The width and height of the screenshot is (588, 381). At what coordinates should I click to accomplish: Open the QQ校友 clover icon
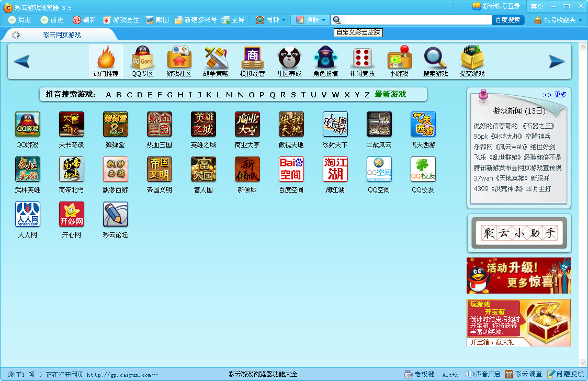pyautogui.click(x=423, y=169)
